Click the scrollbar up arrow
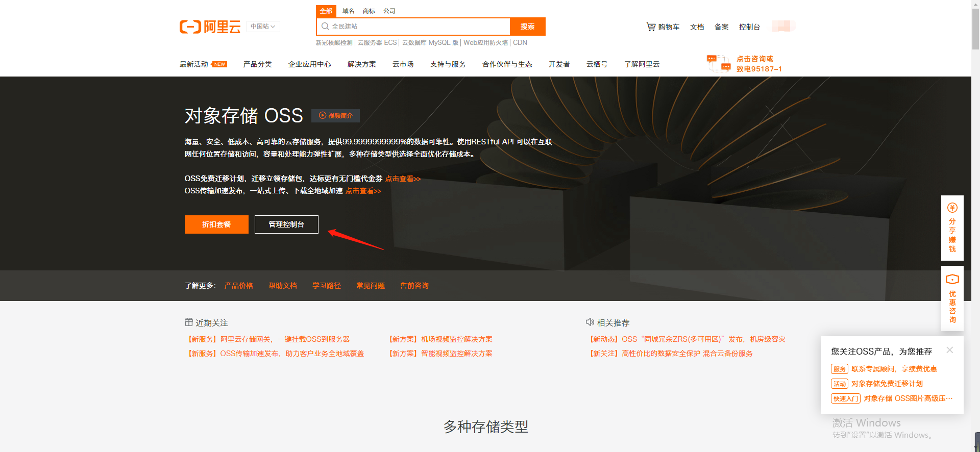This screenshot has height=452, width=980. (975, 4)
